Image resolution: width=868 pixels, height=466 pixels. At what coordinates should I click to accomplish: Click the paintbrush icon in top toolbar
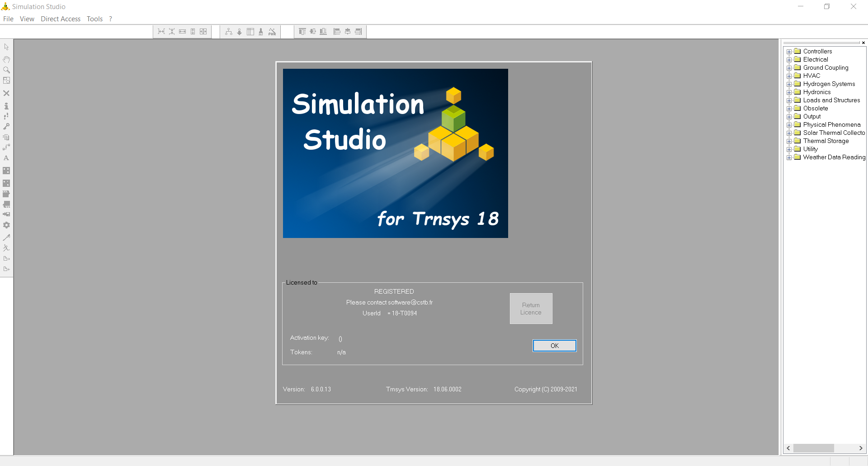(x=261, y=32)
